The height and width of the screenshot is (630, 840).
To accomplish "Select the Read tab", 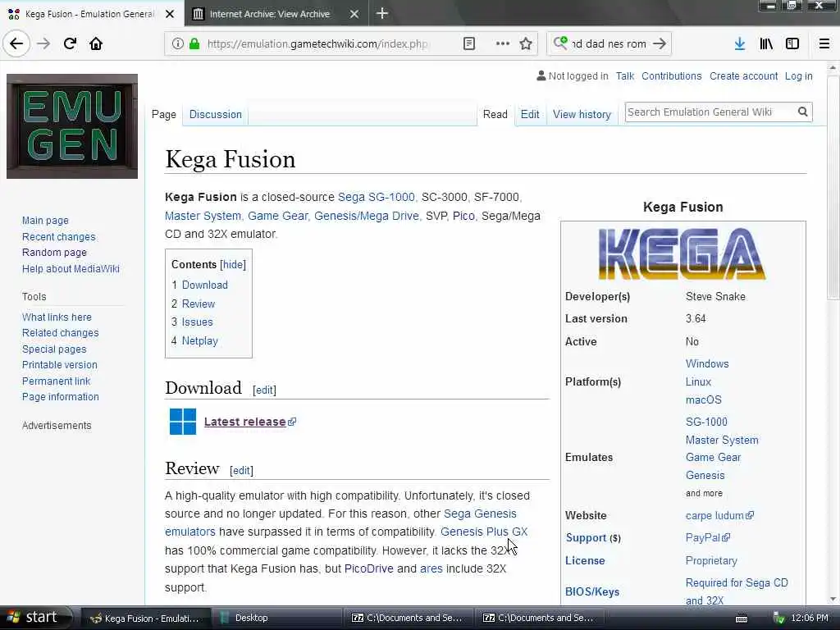I will 495,114.
